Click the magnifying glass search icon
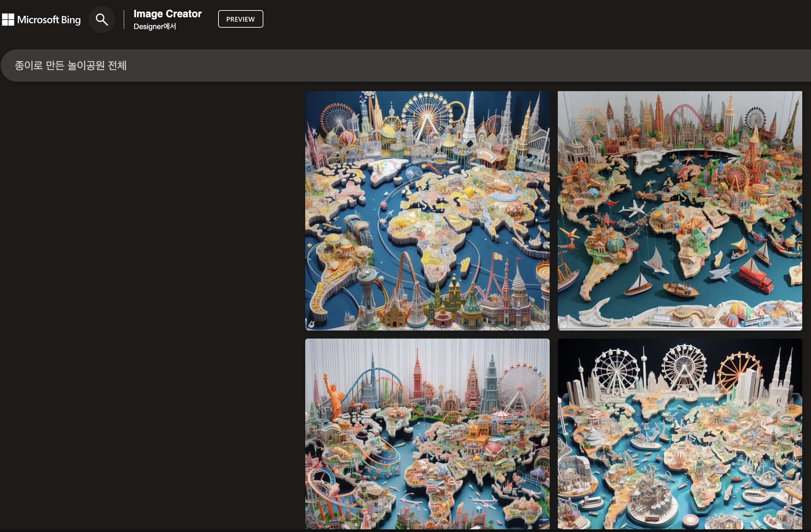 [102, 20]
